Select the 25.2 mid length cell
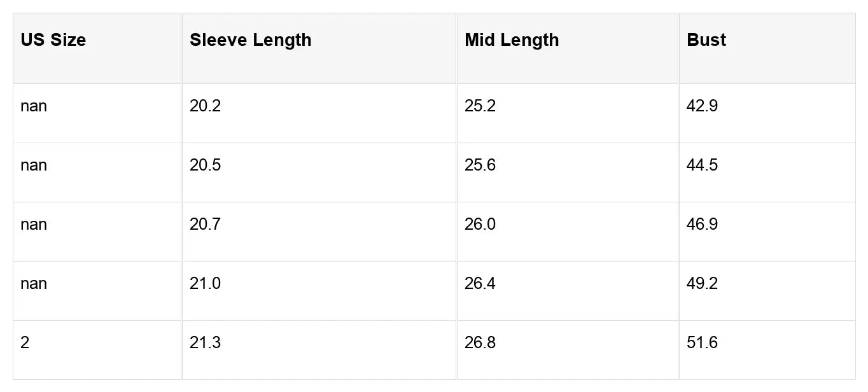This screenshot has height=392, width=868. (480, 106)
